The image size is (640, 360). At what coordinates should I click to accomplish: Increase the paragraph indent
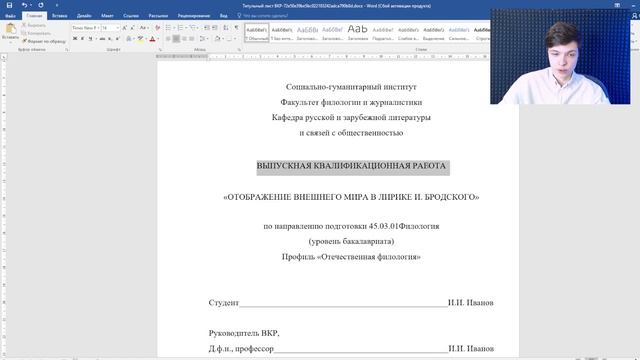coord(214,28)
